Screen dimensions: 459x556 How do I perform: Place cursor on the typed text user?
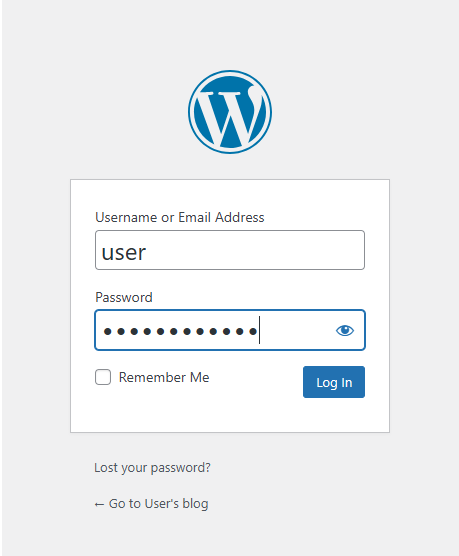point(123,253)
